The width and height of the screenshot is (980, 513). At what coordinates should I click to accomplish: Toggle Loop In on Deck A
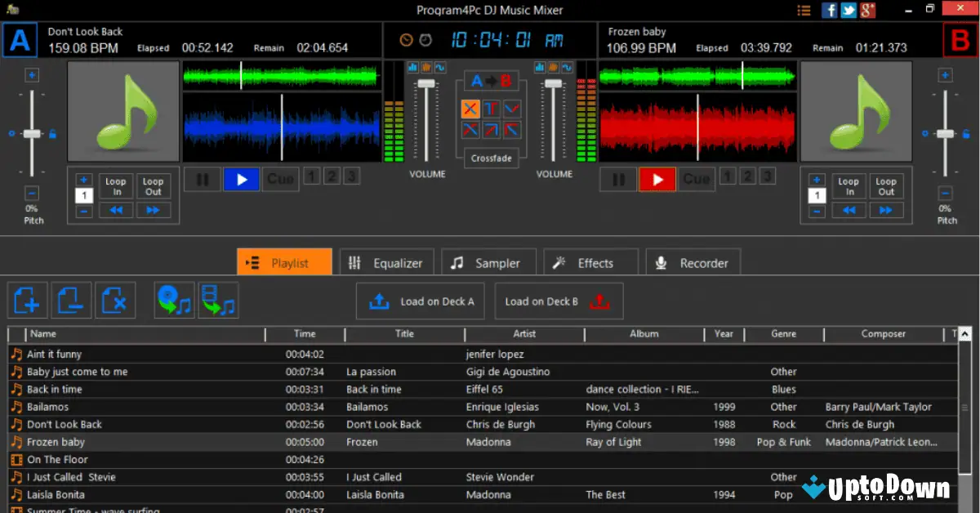[115, 187]
